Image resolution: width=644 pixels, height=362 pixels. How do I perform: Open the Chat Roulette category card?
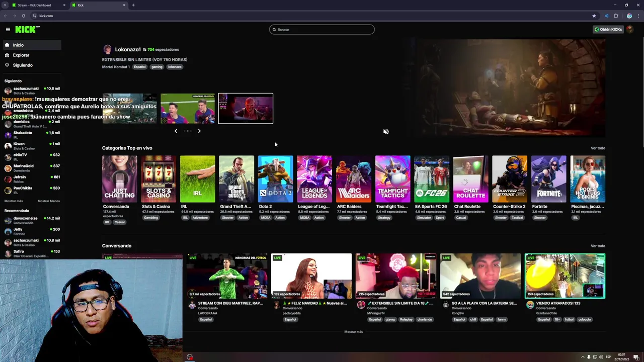pyautogui.click(x=470, y=179)
